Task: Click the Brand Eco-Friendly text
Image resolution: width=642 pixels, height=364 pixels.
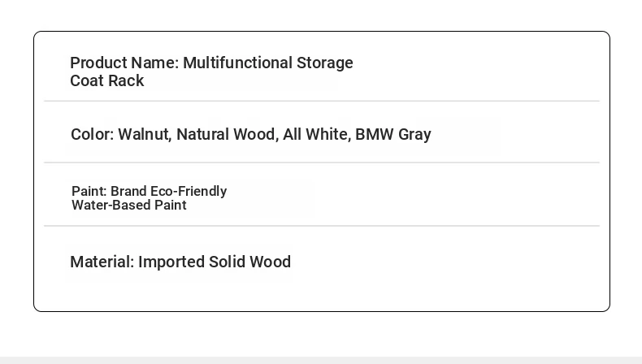Action: [169, 191]
